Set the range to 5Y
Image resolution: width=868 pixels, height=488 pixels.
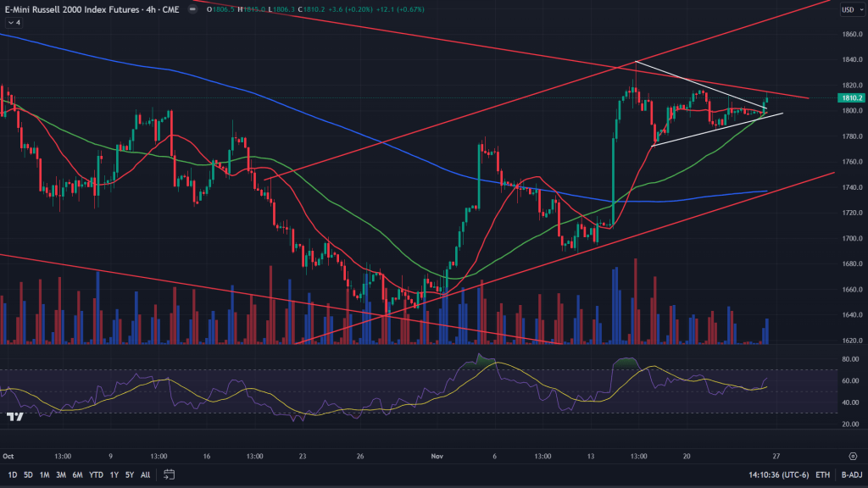[129, 474]
